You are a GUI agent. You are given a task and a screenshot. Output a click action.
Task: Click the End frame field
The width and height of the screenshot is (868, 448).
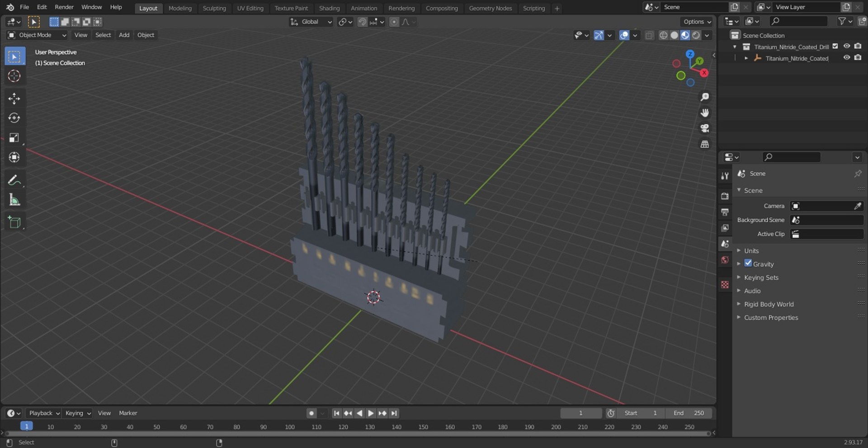[x=689, y=413]
